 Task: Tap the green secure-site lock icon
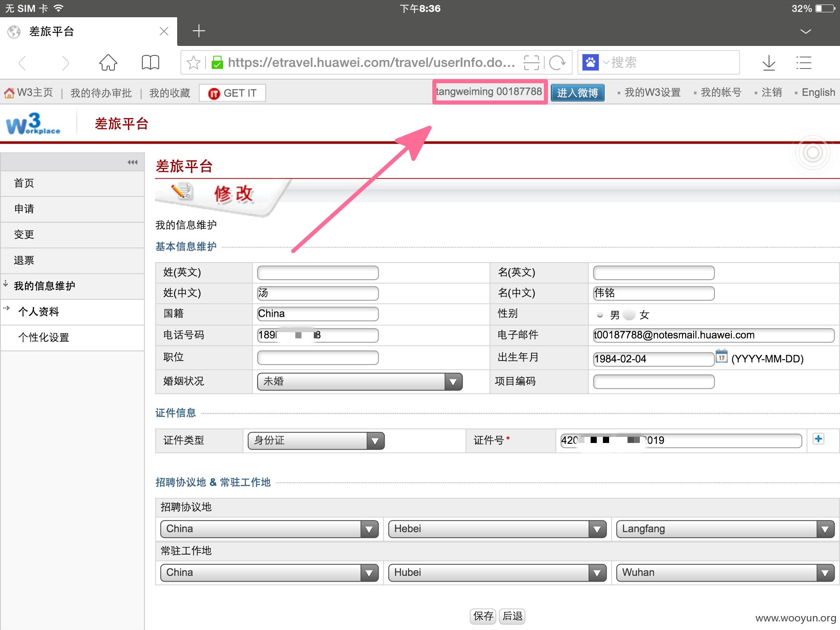pos(217,63)
